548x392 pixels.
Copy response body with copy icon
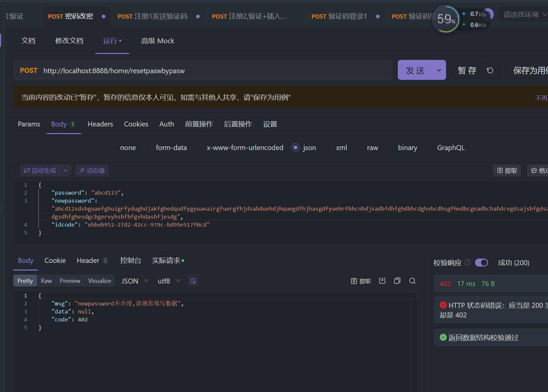click(397, 281)
